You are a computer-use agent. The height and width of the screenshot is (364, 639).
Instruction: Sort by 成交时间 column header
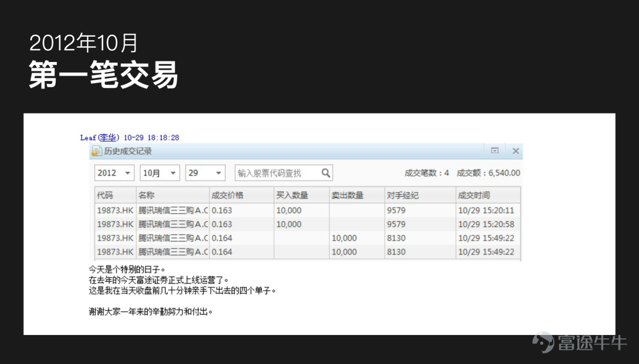tap(488, 195)
